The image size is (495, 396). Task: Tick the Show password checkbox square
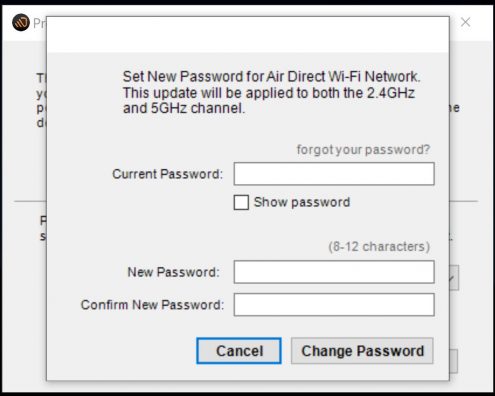pos(241,202)
